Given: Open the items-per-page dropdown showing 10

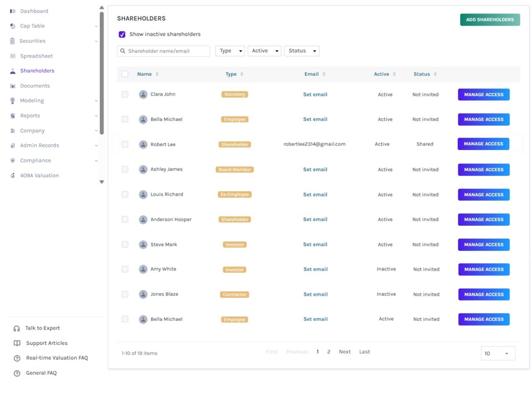Looking at the screenshot, I should [498, 353].
